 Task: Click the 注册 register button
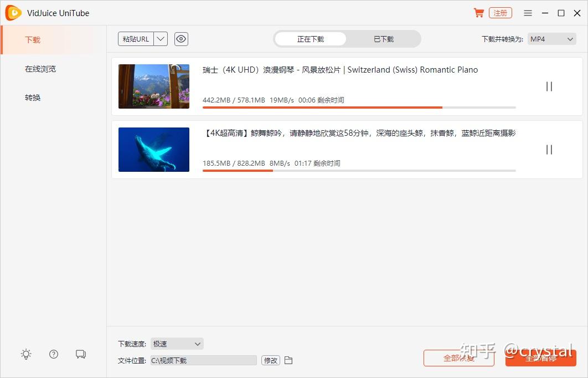500,12
